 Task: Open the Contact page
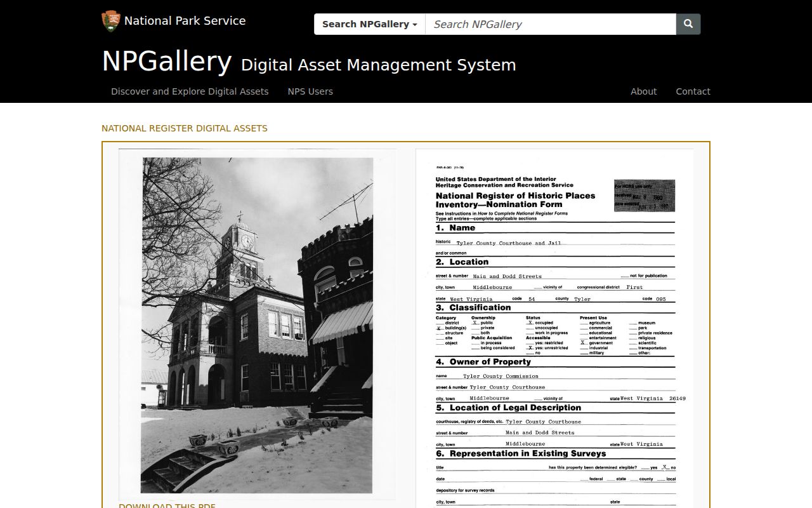tap(693, 91)
